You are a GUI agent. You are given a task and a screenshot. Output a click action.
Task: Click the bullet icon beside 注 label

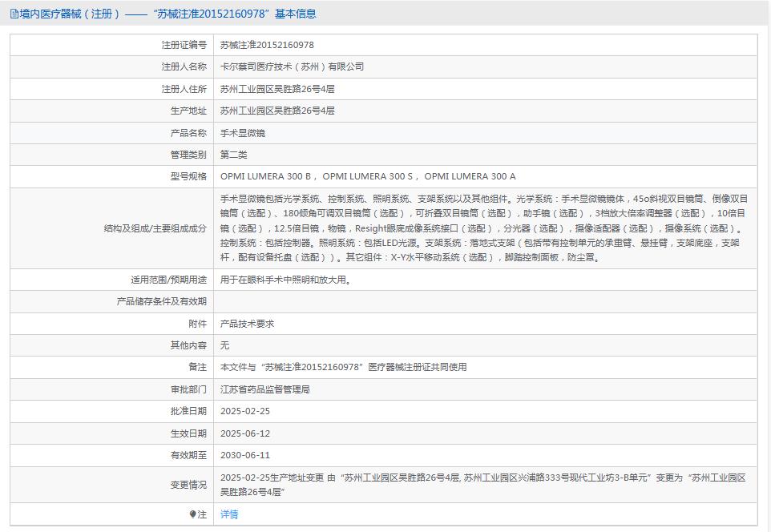point(192,514)
